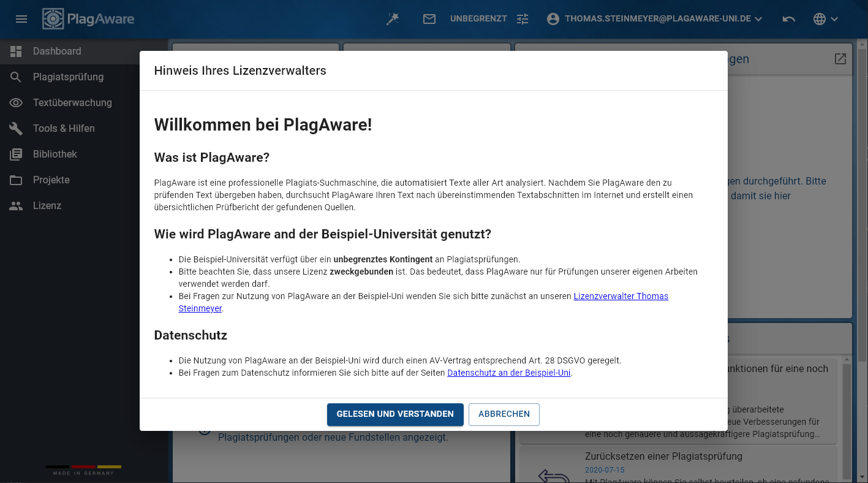868x483 pixels.
Task: Click the Willkommen bei PlagAware! heading
Action: coord(263,125)
